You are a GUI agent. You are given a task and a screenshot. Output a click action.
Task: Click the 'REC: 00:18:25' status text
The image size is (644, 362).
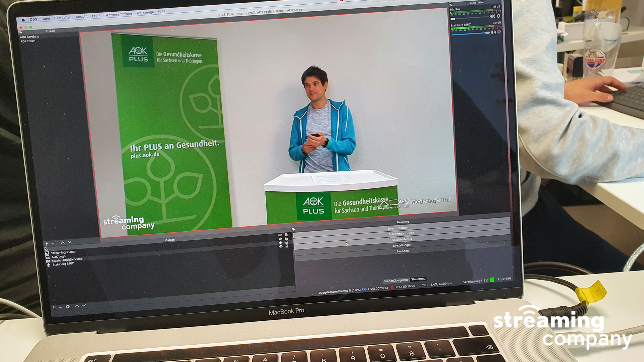[x=405, y=287]
